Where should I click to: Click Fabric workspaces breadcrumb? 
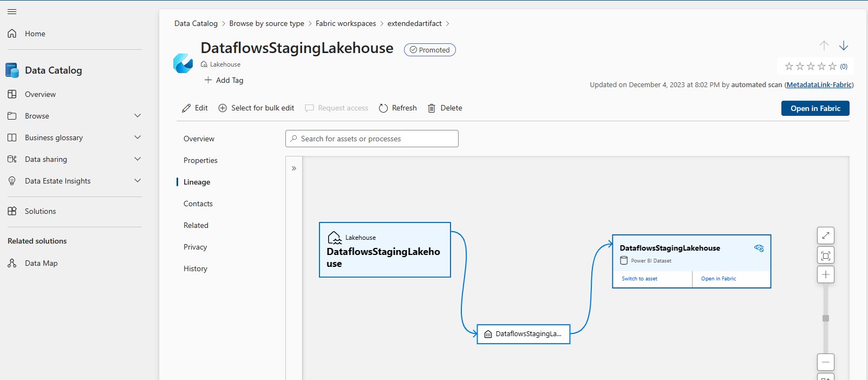click(345, 23)
